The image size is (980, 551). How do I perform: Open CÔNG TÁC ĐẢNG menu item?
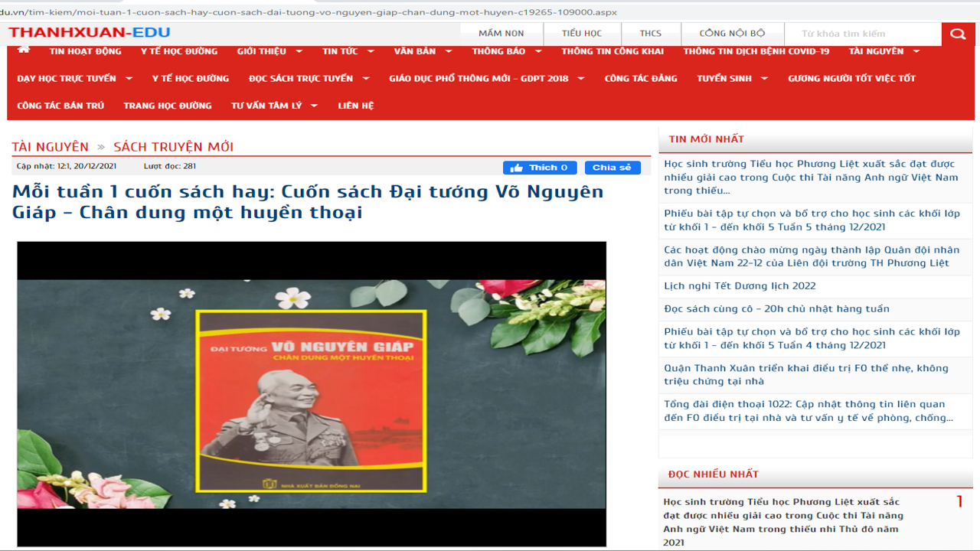[641, 78]
